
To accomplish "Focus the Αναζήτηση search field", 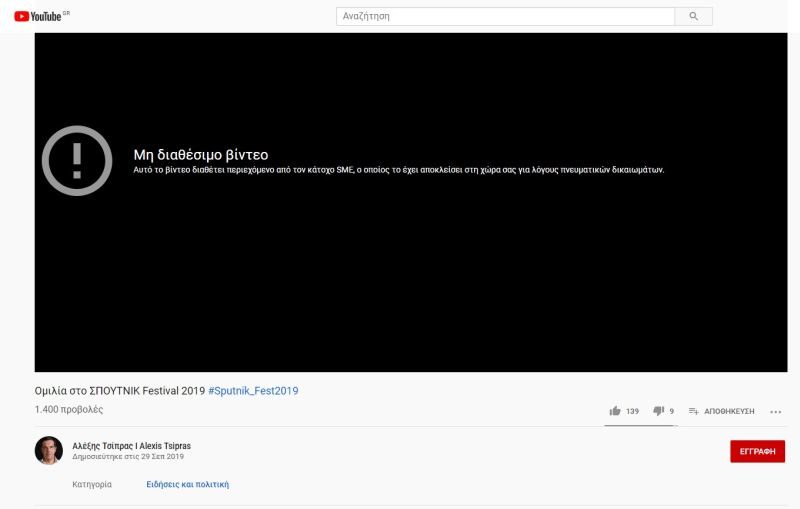I will (x=506, y=16).
